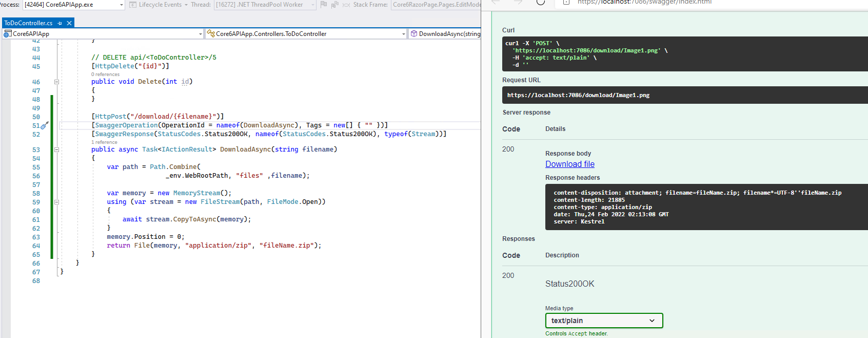Click the 'Curl' heading in Swagger
This screenshot has width=868, height=338.
point(508,30)
